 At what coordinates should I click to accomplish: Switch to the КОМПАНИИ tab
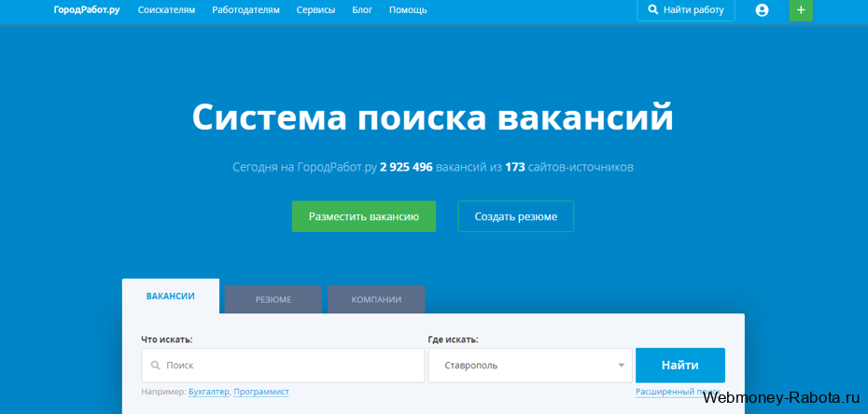pyautogui.click(x=376, y=299)
